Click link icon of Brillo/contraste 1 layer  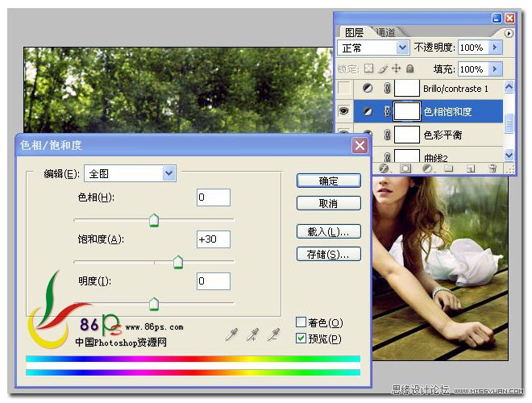tap(387, 89)
